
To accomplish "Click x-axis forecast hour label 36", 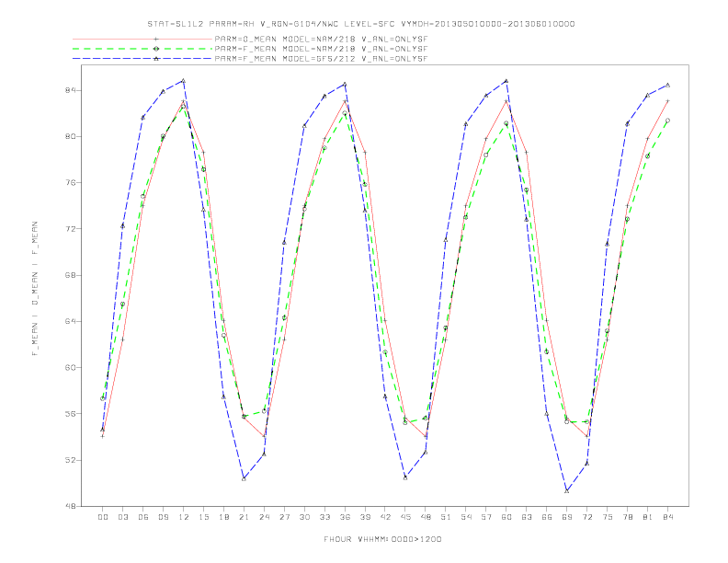I will [x=345, y=517].
